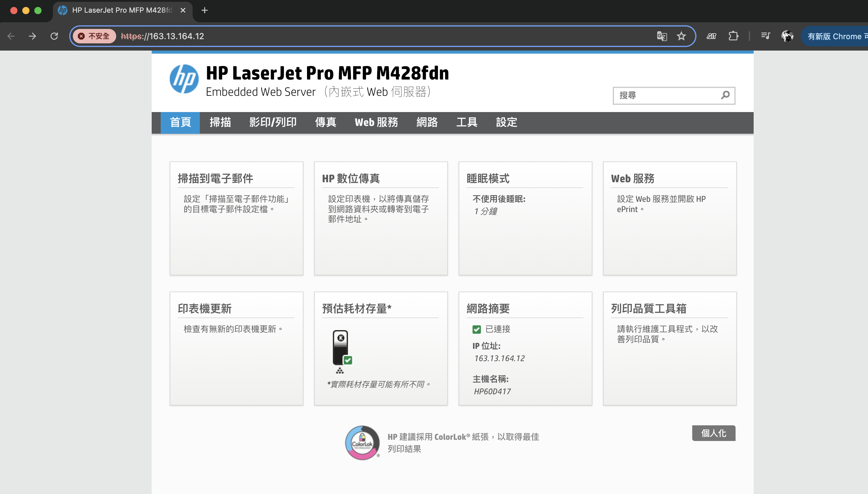Open the 傳真 tab
This screenshot has width=868, height=494.
(326, 123)
